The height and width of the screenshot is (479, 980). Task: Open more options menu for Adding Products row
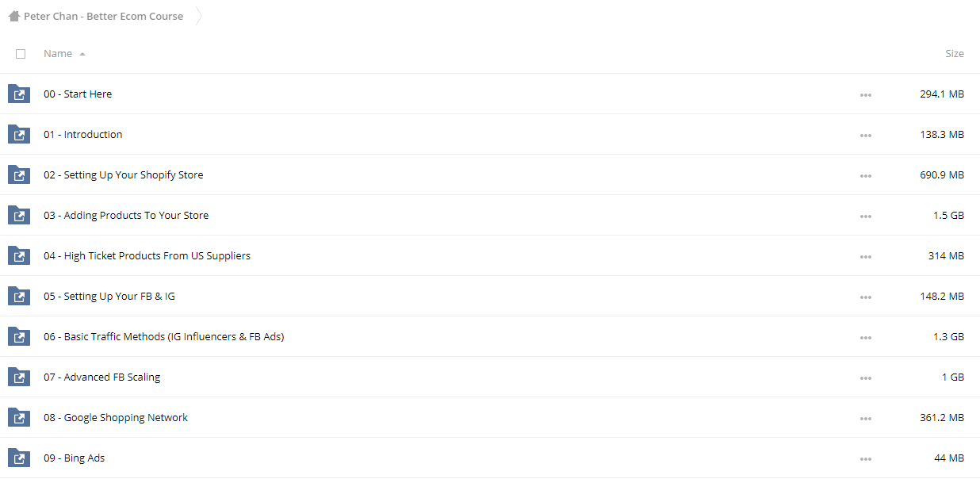[x=865, y=216]
